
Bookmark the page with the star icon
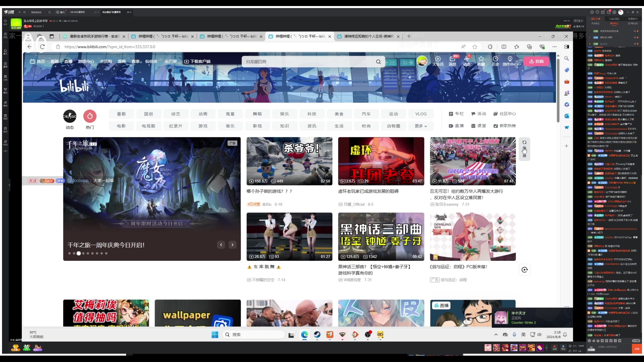(475, 47)
